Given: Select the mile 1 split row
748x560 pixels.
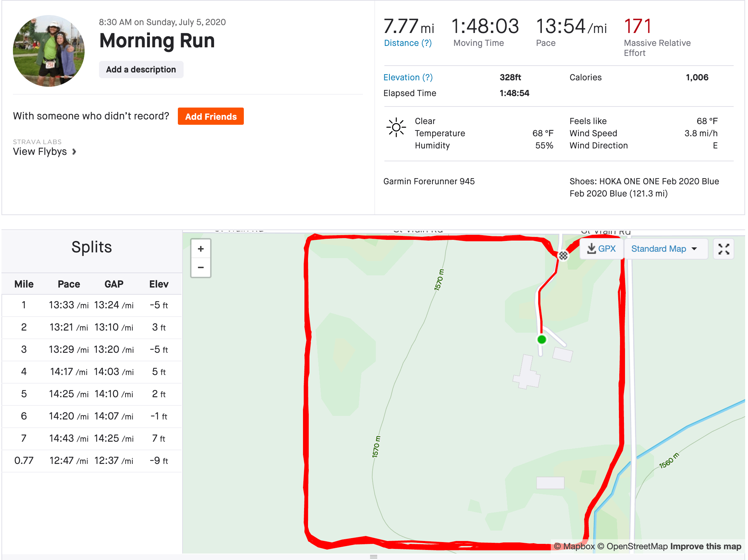Looking at the screenshot, I should click(x=91, y=305).
